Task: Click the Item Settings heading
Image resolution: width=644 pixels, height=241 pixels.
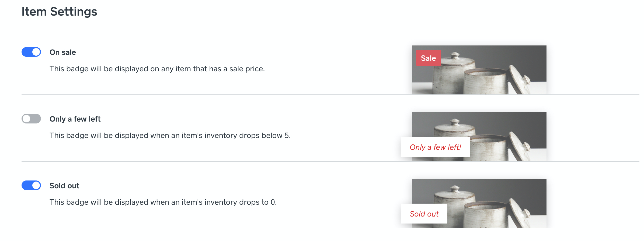Action: (x=59, y=12)
